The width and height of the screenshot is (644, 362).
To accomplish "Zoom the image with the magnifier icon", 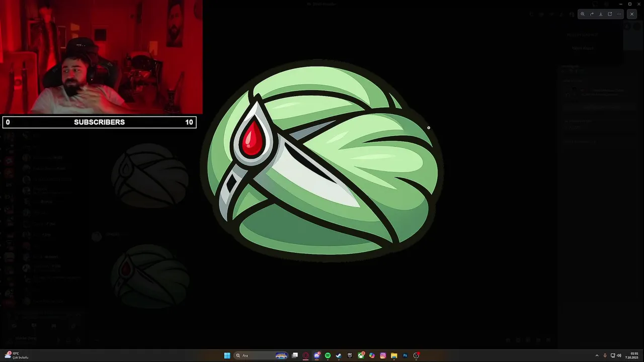I will [583, 14].
